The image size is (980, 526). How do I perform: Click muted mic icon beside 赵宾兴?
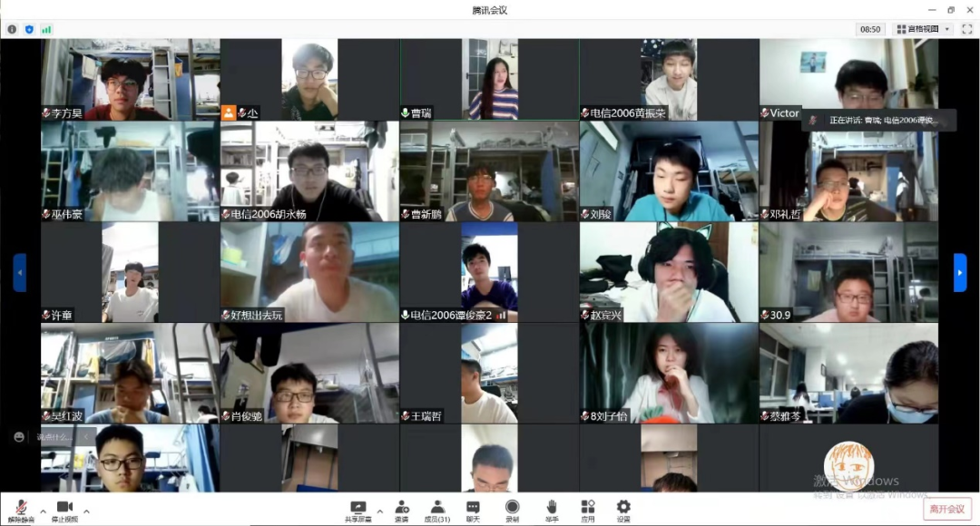click(x=585, y=316)
